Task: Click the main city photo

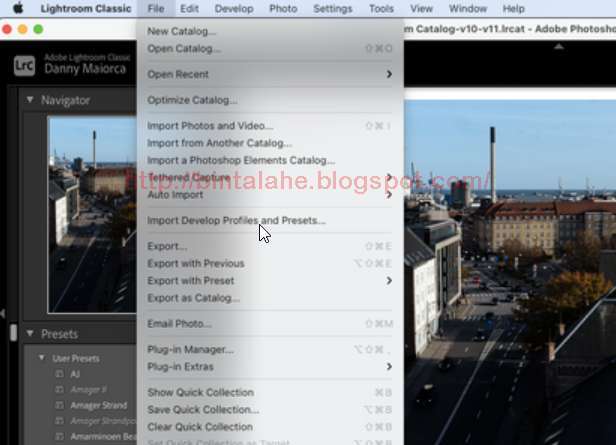Action: point(510,272)
